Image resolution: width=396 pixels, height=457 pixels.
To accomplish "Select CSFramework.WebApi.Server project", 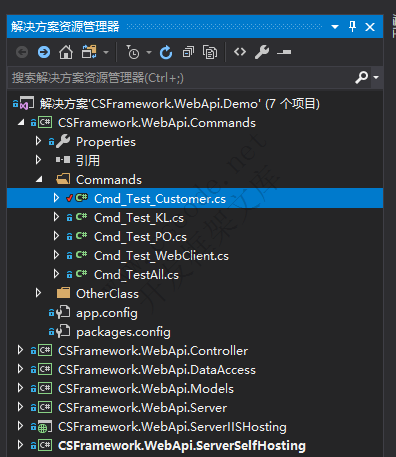I will click(x=142, y=408).
